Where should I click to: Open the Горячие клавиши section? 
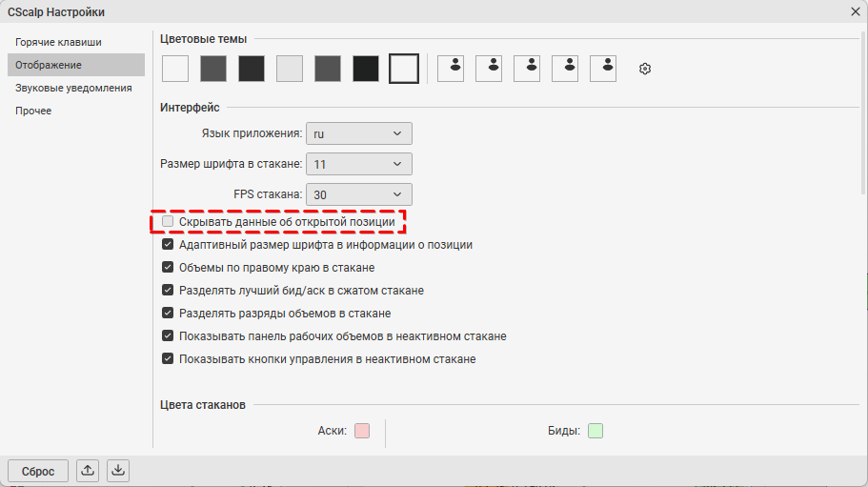(76, 42)
